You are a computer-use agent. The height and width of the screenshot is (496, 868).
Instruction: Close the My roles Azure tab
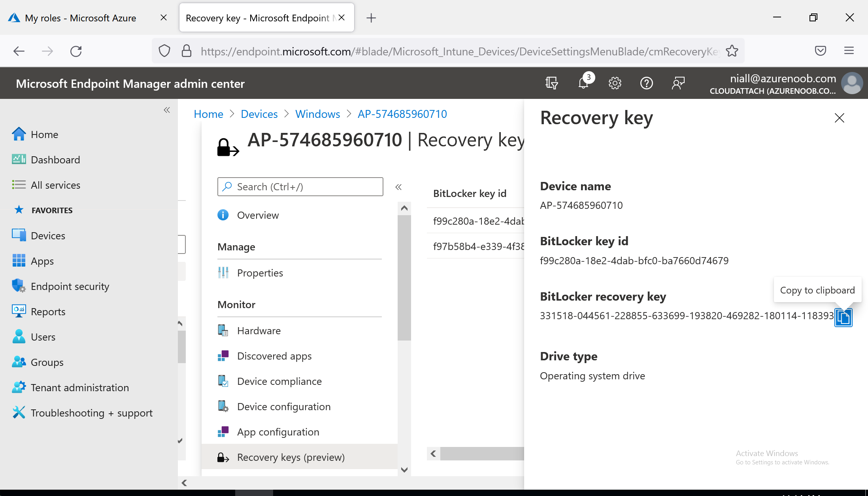pos(164,18)
